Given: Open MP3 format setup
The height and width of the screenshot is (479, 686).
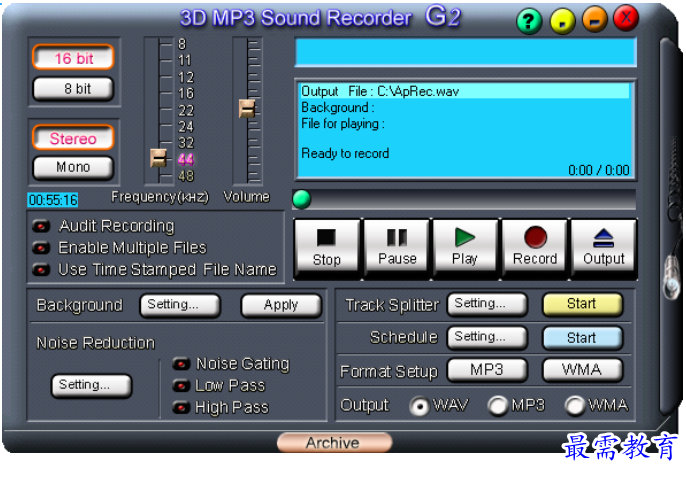Looking at the screenshot, I should click(487, 370).
